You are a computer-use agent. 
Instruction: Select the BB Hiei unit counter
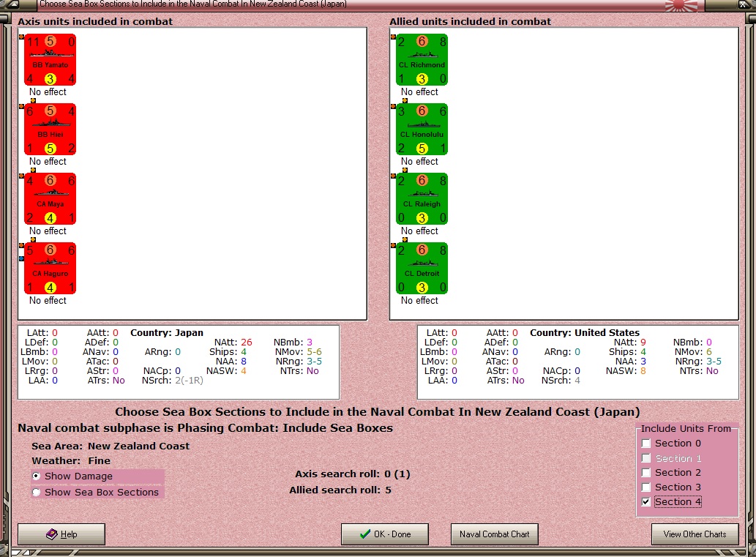50,130
